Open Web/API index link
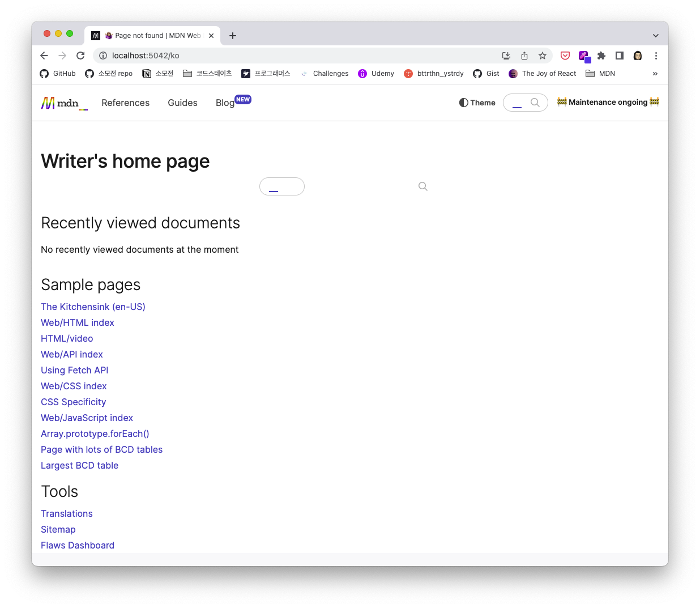Image resolution: width=700 pixels, height=608 pixels. (72, 354)
